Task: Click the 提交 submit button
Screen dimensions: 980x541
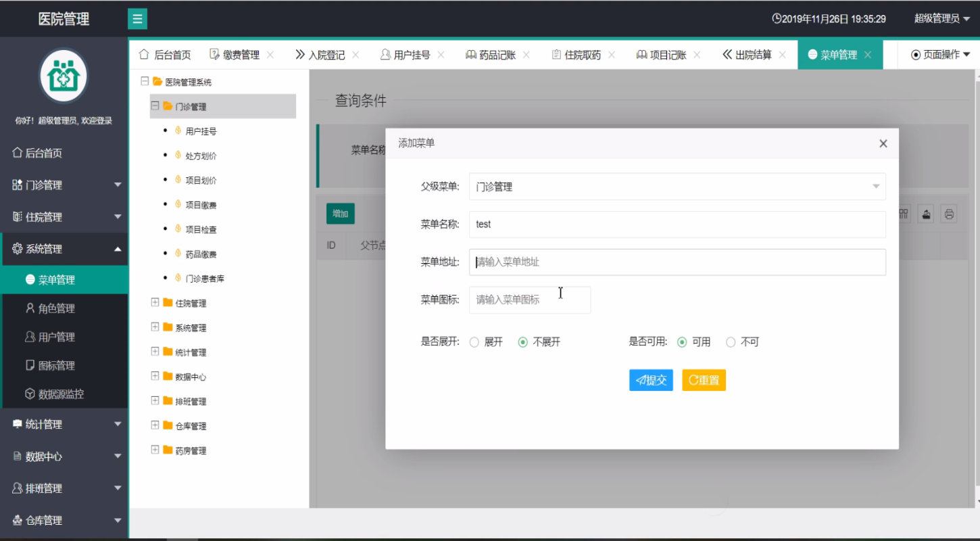Action: tap(651, 380)
